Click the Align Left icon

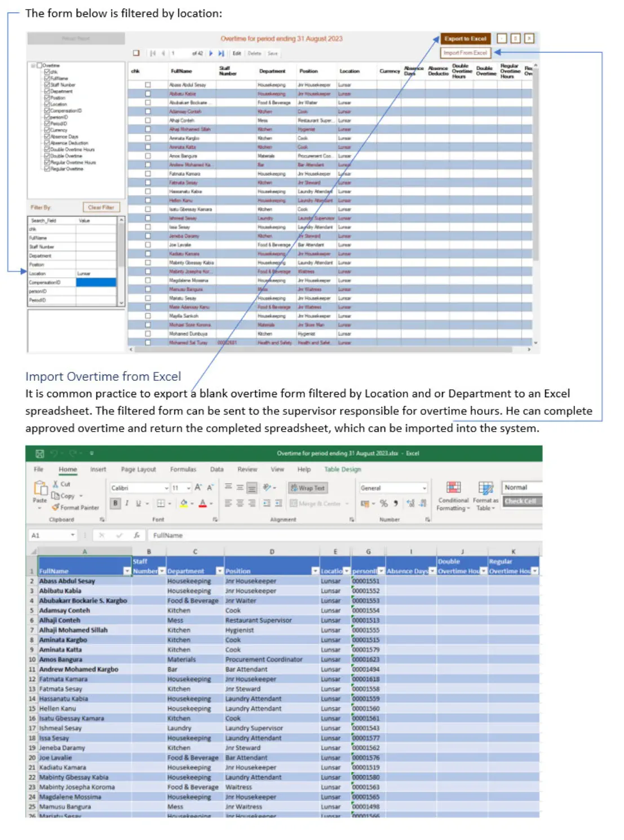[228, 503]
